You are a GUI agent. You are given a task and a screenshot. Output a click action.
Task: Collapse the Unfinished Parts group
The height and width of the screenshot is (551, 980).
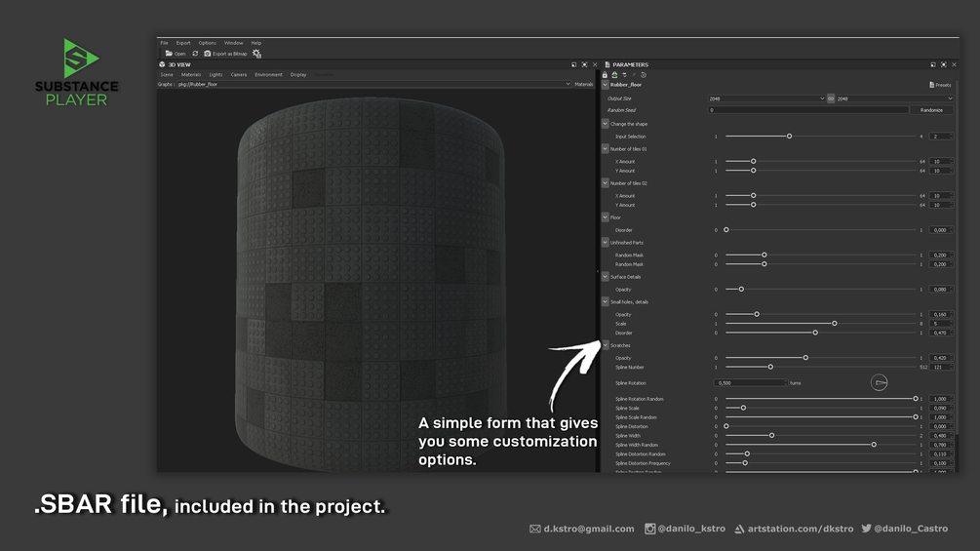click(605, 242)
